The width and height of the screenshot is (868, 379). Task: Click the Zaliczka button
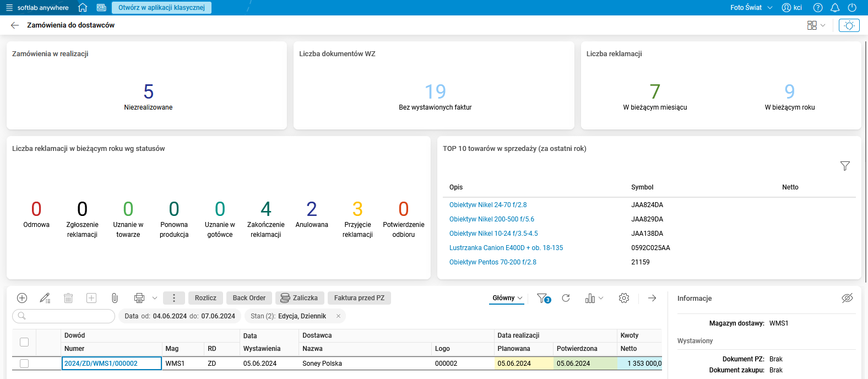click(300, 298)
